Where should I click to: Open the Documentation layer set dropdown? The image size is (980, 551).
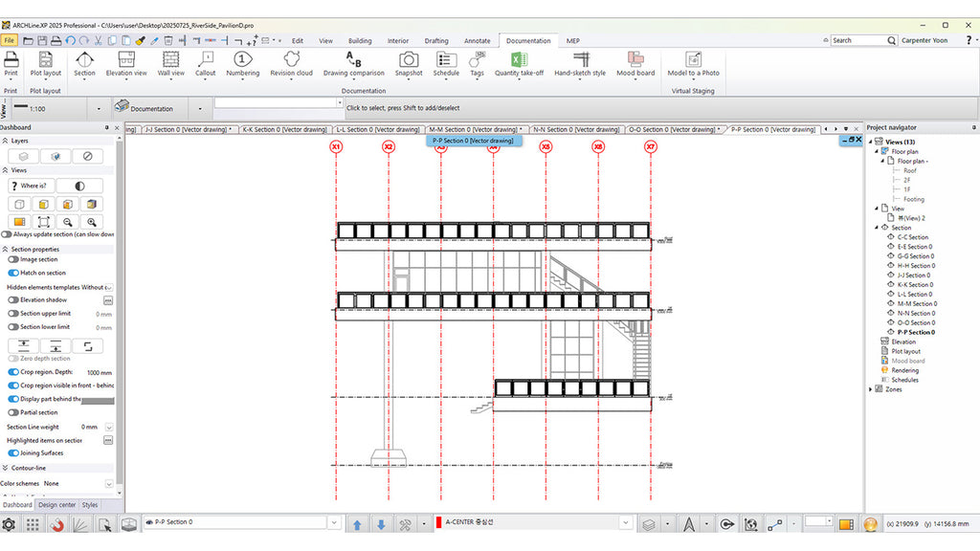(x=200, y=109)
